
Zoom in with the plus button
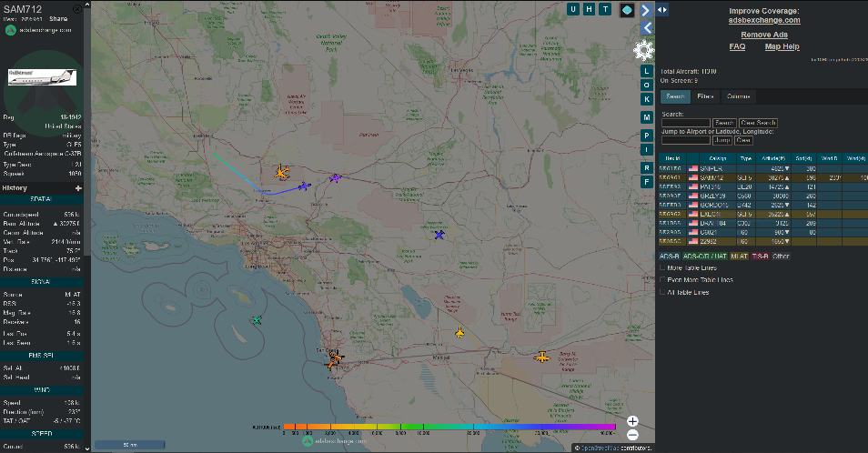tap(632, 421)
